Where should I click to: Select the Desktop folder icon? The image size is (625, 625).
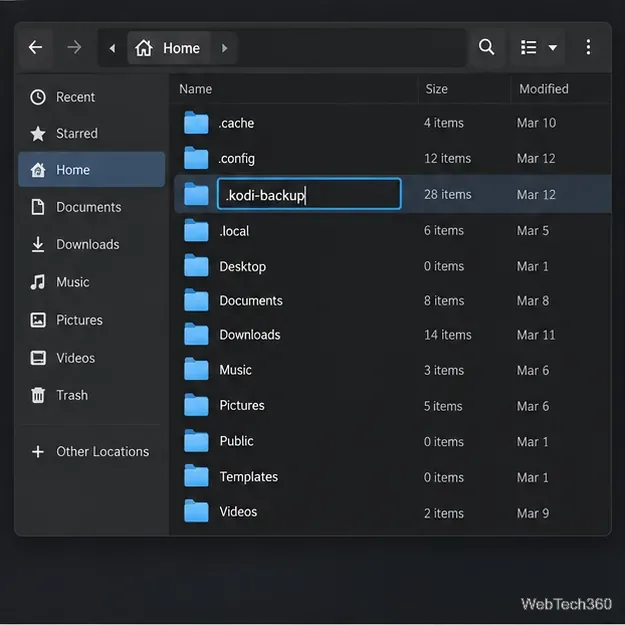tap(196, 266)
